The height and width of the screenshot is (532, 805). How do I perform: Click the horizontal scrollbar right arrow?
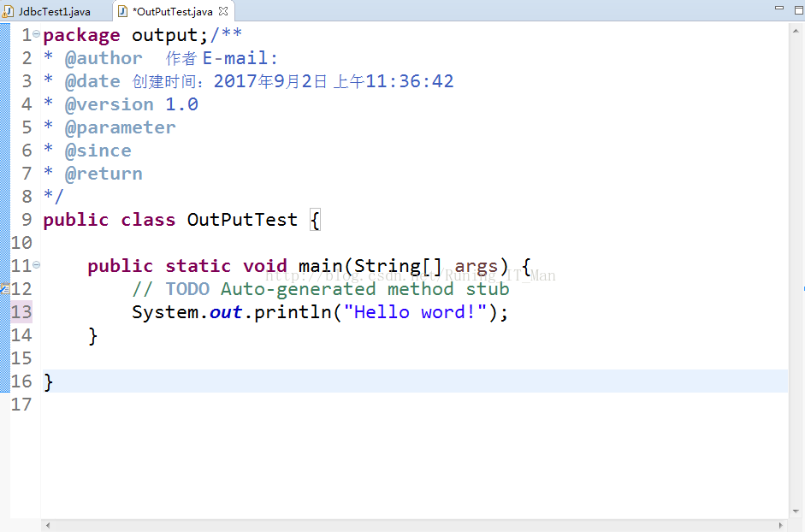click(x=781, y=525)
